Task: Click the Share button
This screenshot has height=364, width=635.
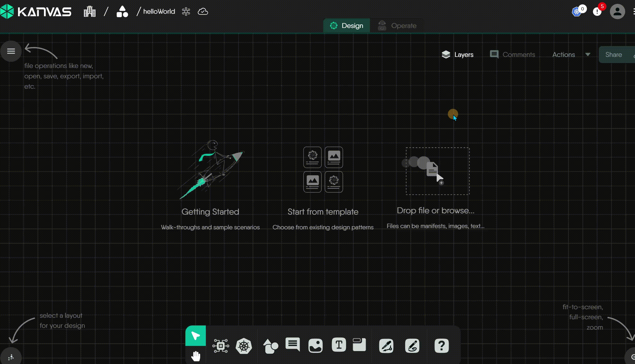Action: click(614, 54)
